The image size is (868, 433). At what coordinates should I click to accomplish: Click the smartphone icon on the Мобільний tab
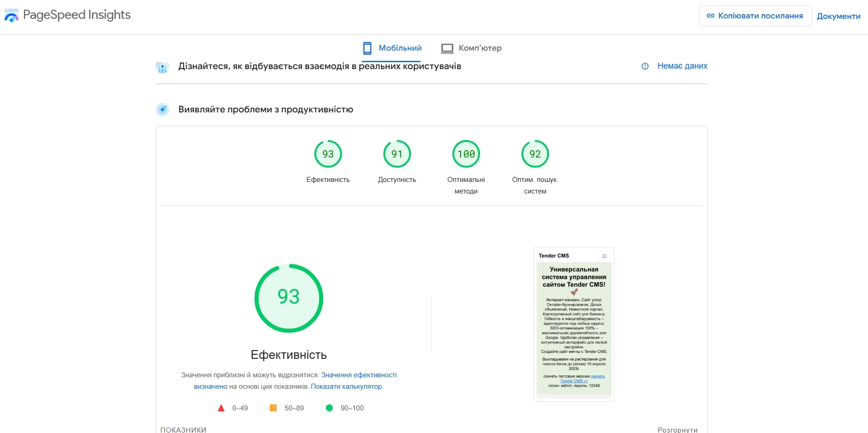pos(367,47)
